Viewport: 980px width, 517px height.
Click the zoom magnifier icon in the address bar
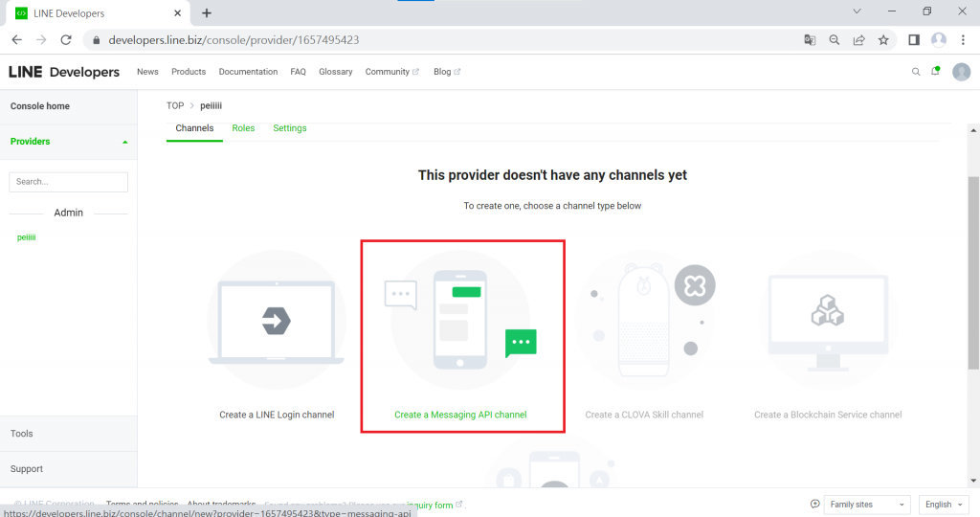(x=835, y=40)
